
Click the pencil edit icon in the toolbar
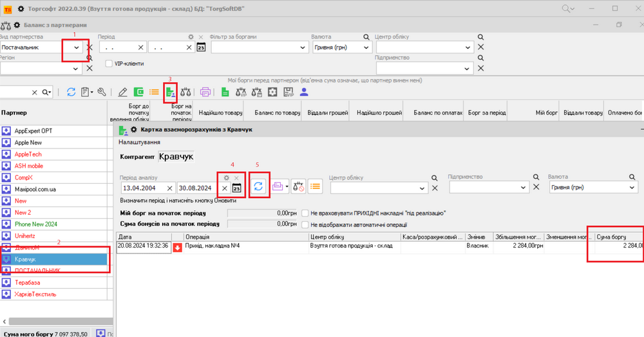point(123,92)
